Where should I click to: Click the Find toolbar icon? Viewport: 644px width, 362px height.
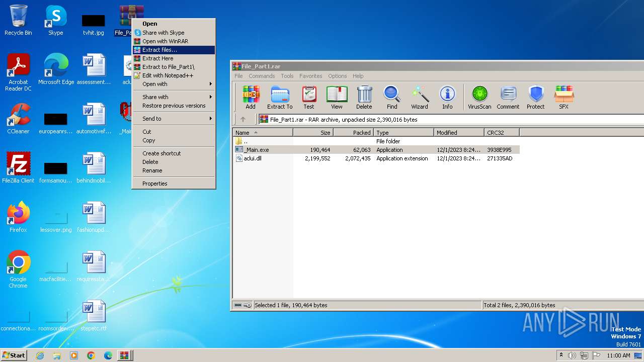392,97
